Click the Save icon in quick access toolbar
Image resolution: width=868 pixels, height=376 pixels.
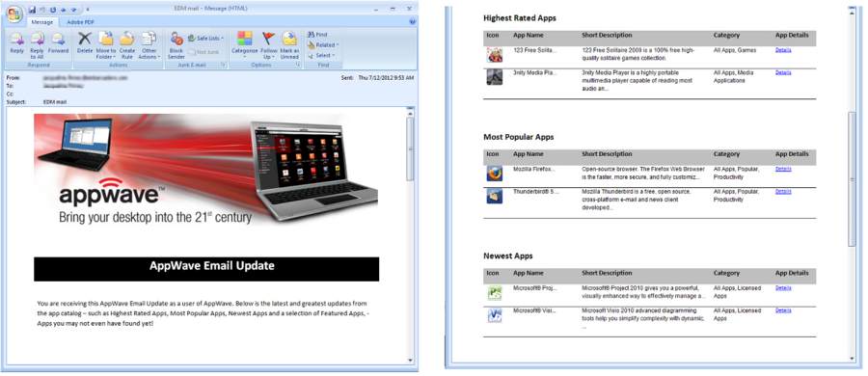tap(32, 9)
